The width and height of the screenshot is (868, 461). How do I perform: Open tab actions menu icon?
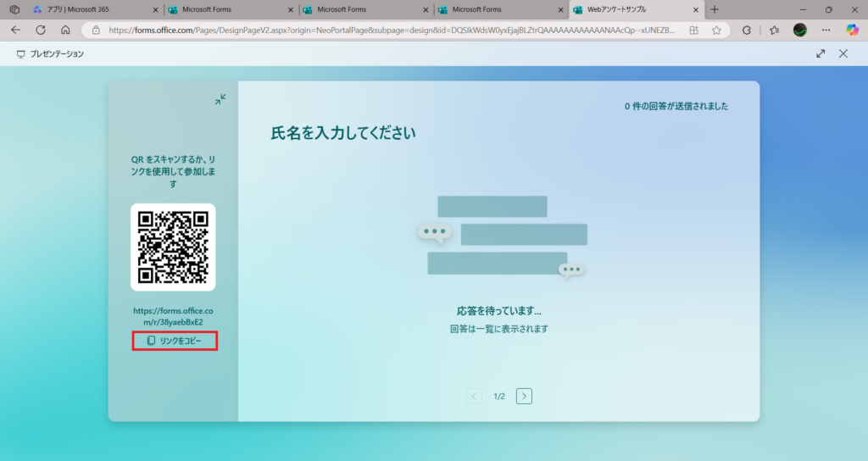point(15,9)
